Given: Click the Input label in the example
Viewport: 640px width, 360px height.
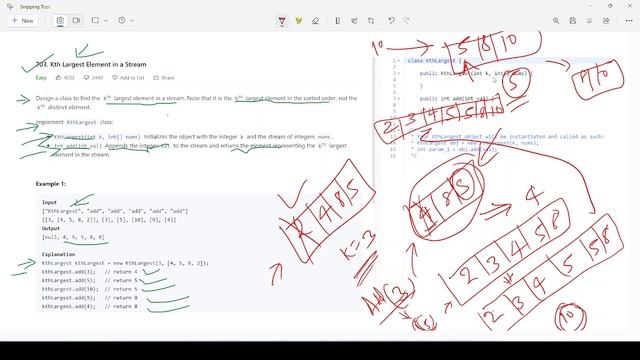Looking at the screenshot, I should [49, 202].
